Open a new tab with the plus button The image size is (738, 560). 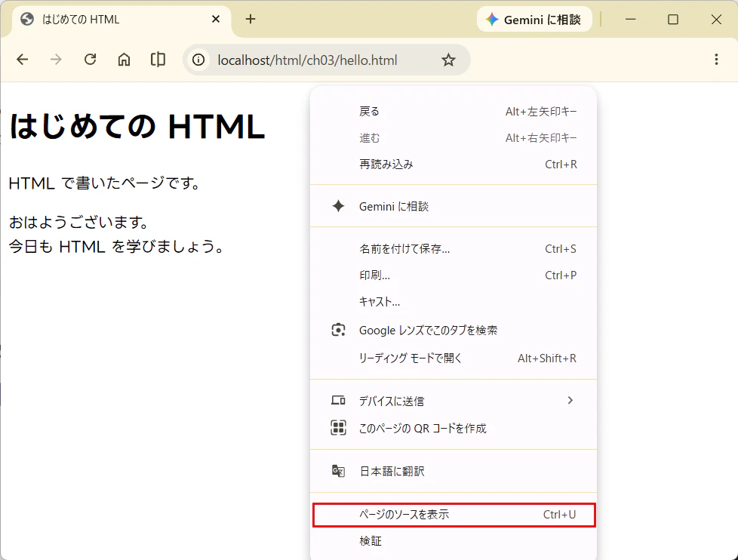(x=251, y=19)
